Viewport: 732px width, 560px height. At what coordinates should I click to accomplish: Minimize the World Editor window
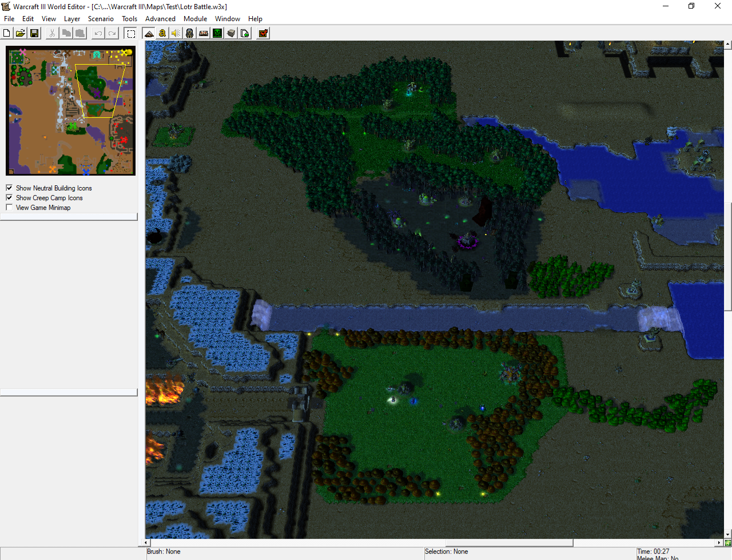[665, 6]
